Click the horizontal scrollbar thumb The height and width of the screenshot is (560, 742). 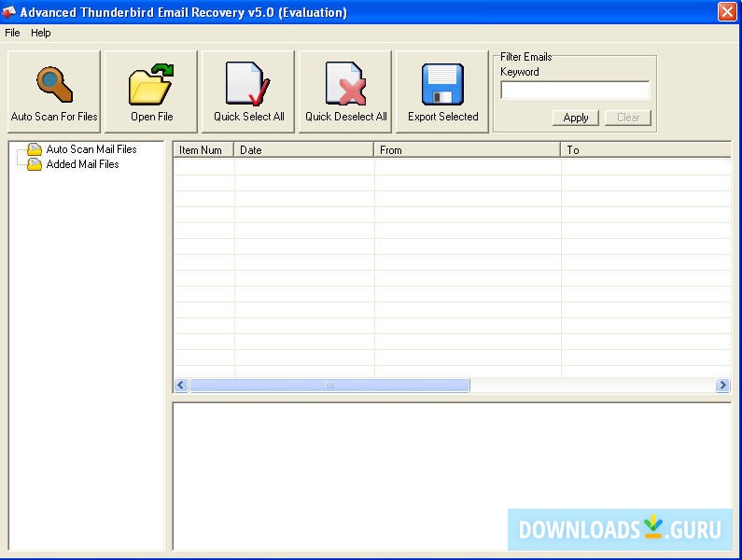tap(329, 385)
